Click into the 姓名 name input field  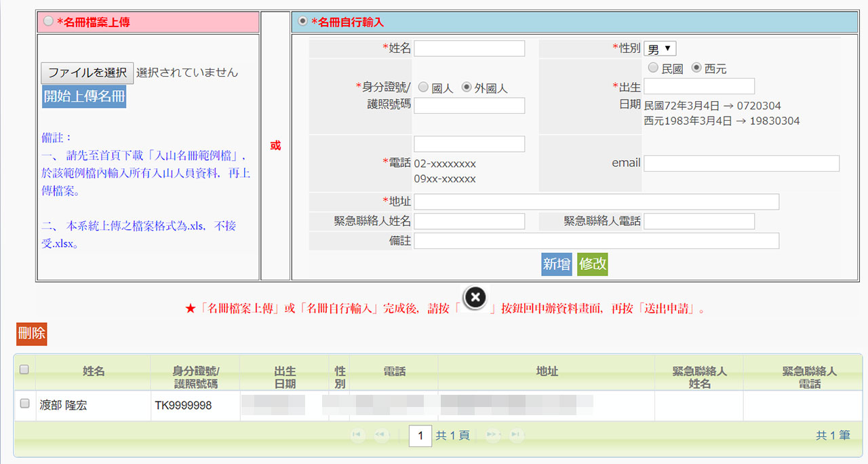point(469,49)
